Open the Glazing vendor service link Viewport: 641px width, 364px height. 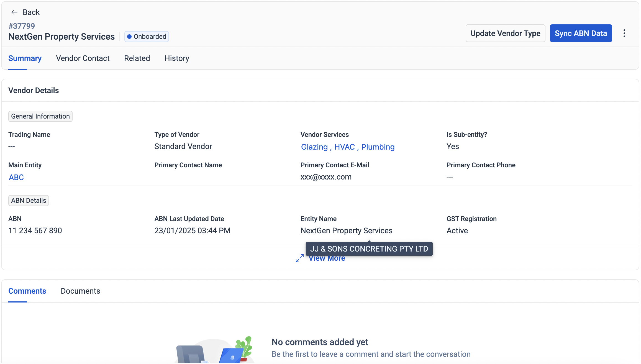[314, 147]
